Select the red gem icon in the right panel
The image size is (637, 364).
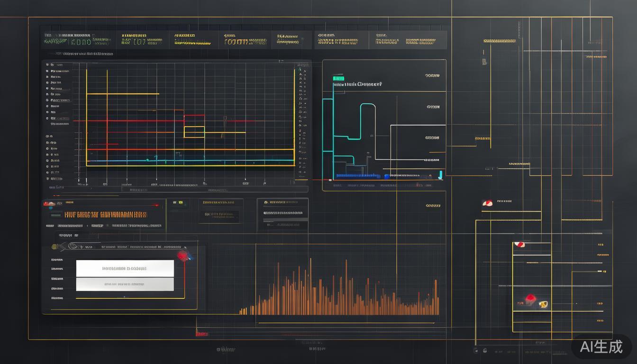530,299
